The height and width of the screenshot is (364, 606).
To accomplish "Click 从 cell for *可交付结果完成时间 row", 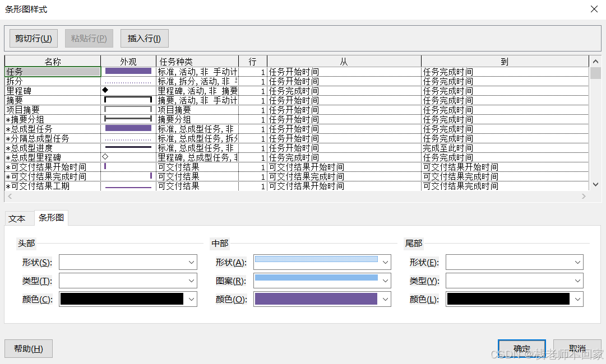I will (x=344, y=176).
